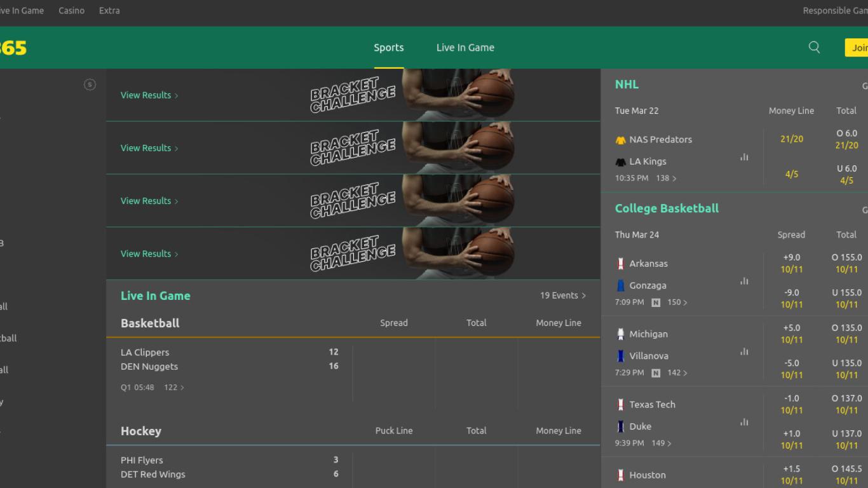This screenshot has width=868, height=488.
Task: Select Under 155.0 total
Action: coord(846,298)
